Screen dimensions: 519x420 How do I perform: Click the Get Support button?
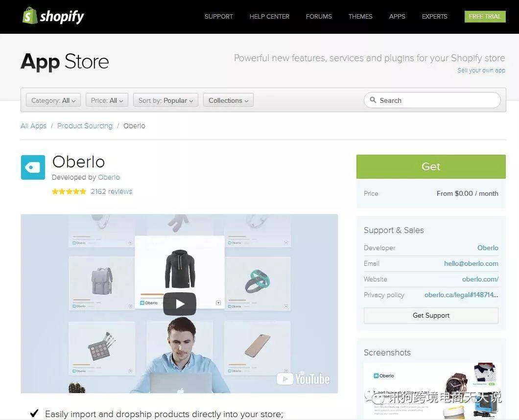click(x=431, y=315)
